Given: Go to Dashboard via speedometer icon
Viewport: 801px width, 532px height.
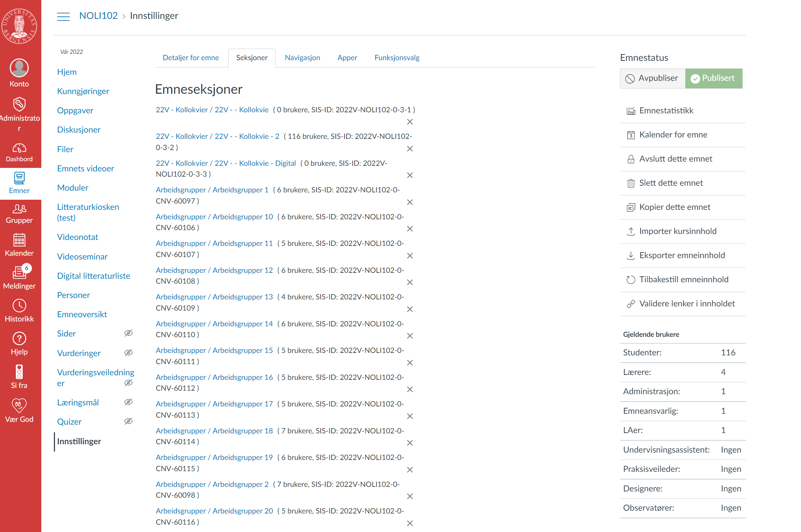Looking at the screenshot, I should pos(19,148).
